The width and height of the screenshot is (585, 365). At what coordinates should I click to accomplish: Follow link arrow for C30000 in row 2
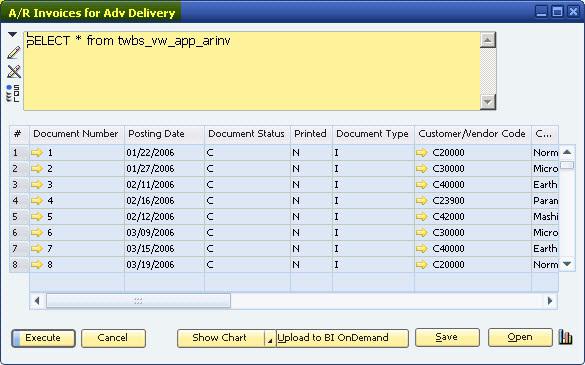pyautogui.click(x=422, y=168)
